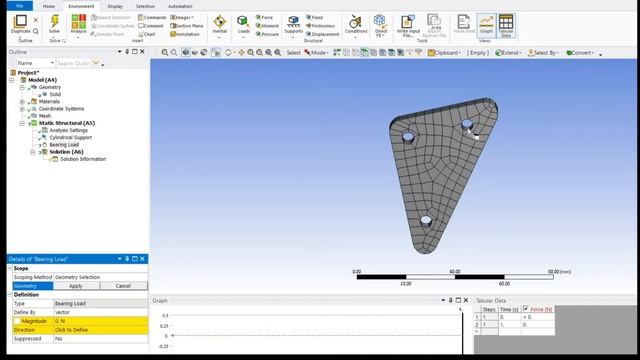The image size is (640, 360).
Task: Toggle the Tabular Data view button
Action: pos(506,25)
